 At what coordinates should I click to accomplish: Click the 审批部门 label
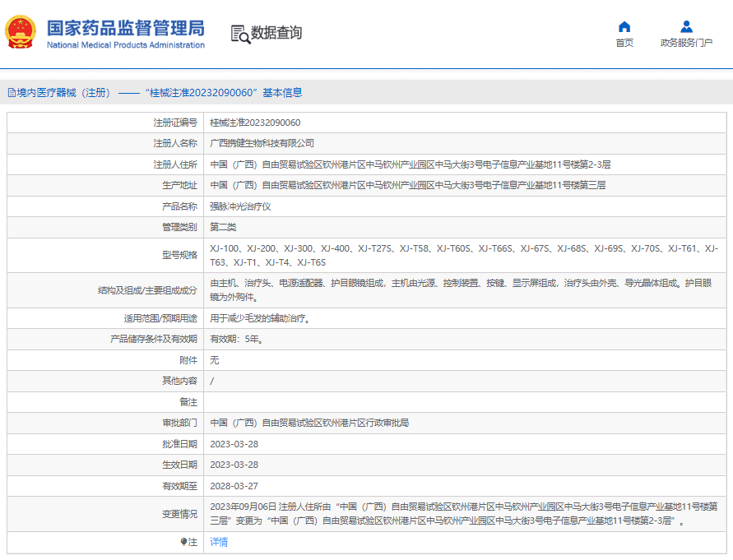point(179,423)
